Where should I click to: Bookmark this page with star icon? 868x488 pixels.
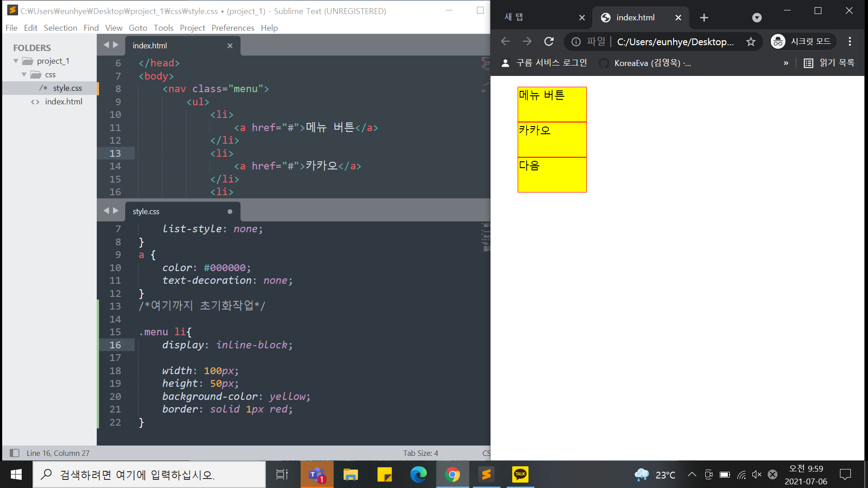point(751,42)
